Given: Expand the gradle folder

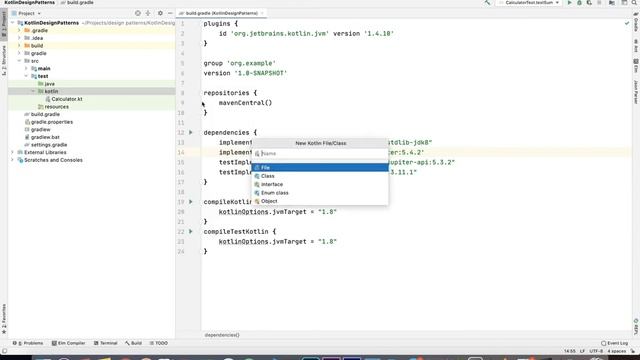Looking at the screenshot, I should click(19, 53).
